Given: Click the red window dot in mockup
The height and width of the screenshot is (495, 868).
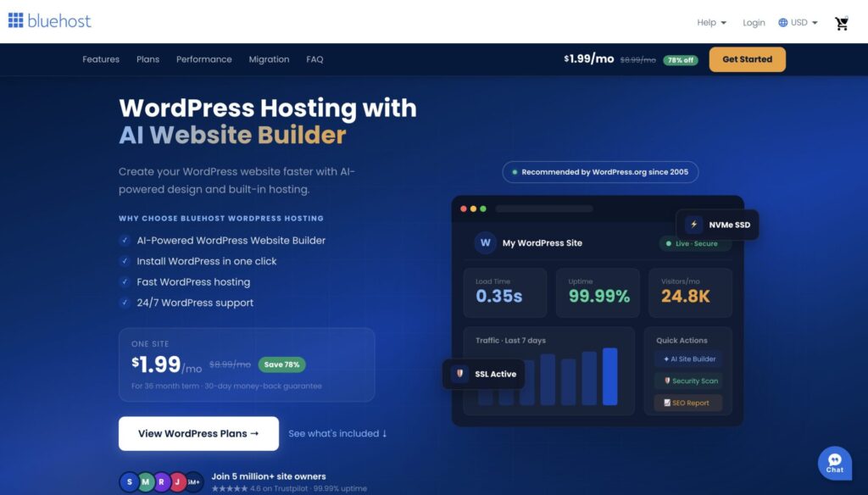Looking at the screenshot, I should point(464,209).
